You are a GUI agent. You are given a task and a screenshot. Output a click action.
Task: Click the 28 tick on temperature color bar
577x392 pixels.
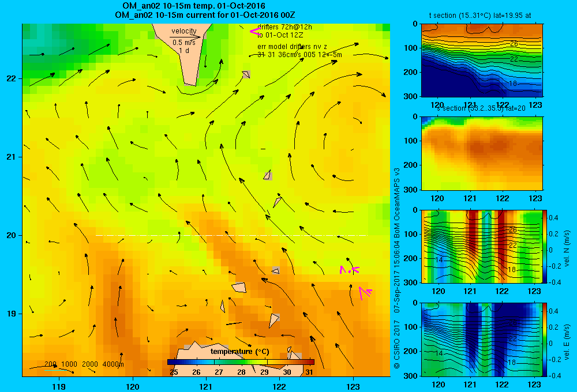(241, 372)
